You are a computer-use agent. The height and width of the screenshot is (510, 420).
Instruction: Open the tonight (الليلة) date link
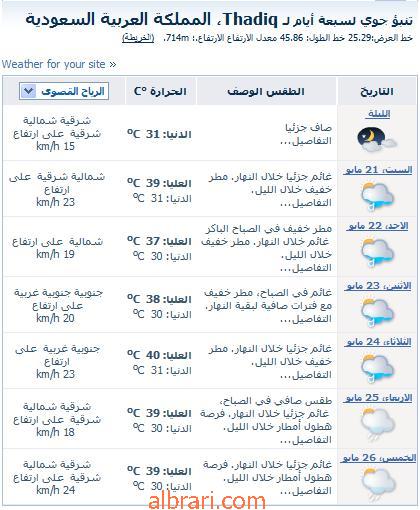377,114
